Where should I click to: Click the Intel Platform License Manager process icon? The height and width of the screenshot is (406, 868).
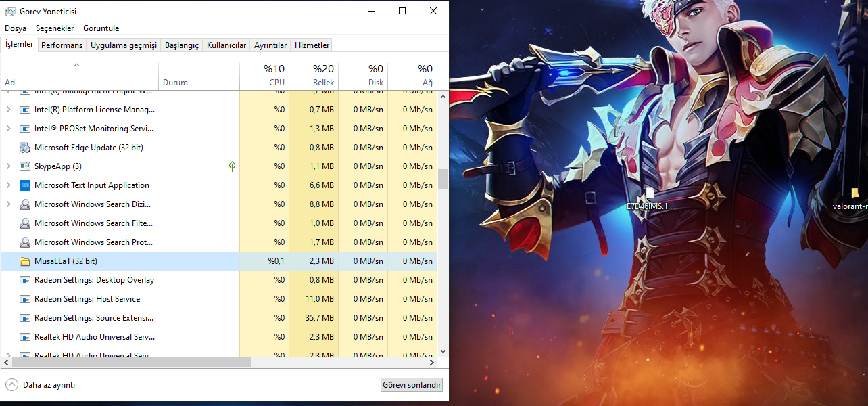click(x=25, y=110)
